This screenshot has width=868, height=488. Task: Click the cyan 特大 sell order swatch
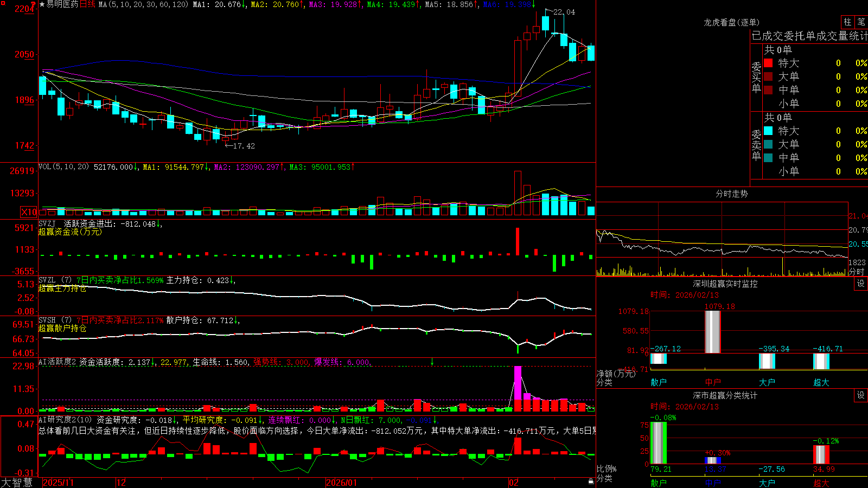768,131
